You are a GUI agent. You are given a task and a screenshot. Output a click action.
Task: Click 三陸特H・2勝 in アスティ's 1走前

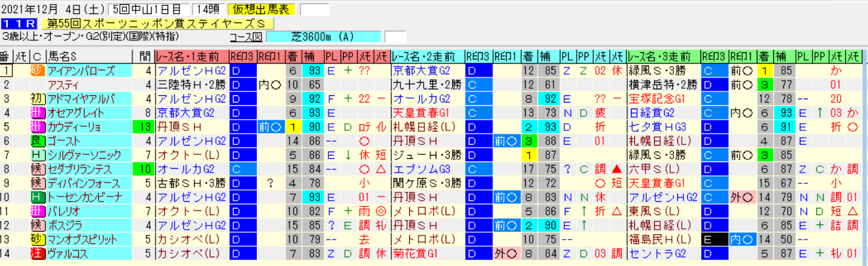191,84
